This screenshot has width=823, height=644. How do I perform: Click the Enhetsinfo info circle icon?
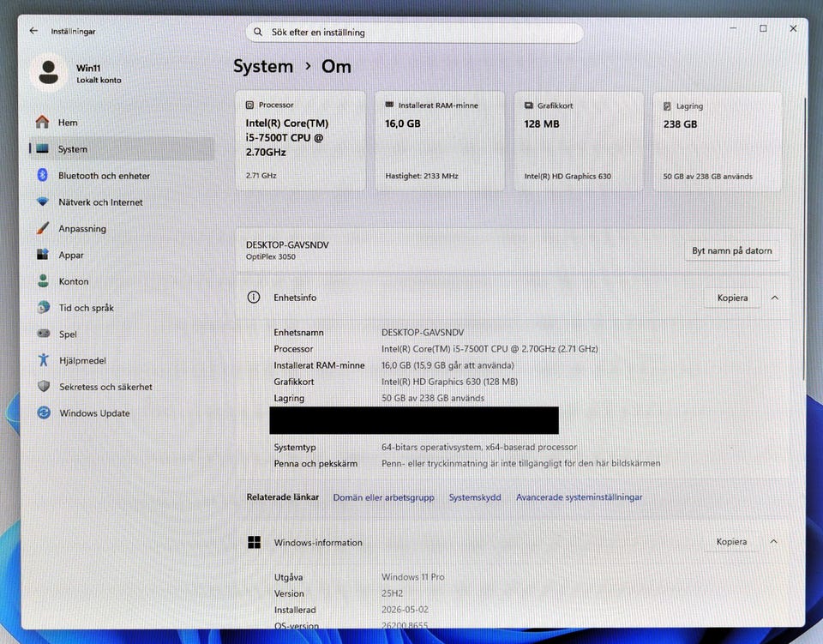(254, 297)
